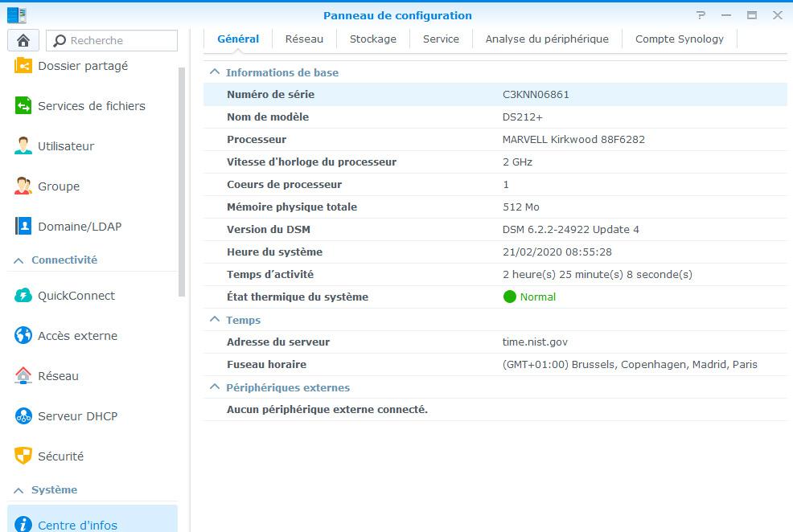Image resolution: width=793 pixels, height=532 pixels.
Task: Select the Numéro de série row
Action: point(495,94)
